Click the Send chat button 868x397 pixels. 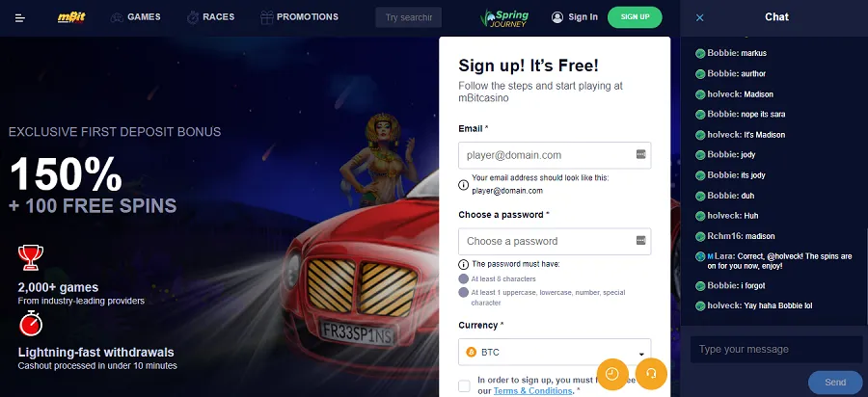pyautogui.click(x=835, y=383)
